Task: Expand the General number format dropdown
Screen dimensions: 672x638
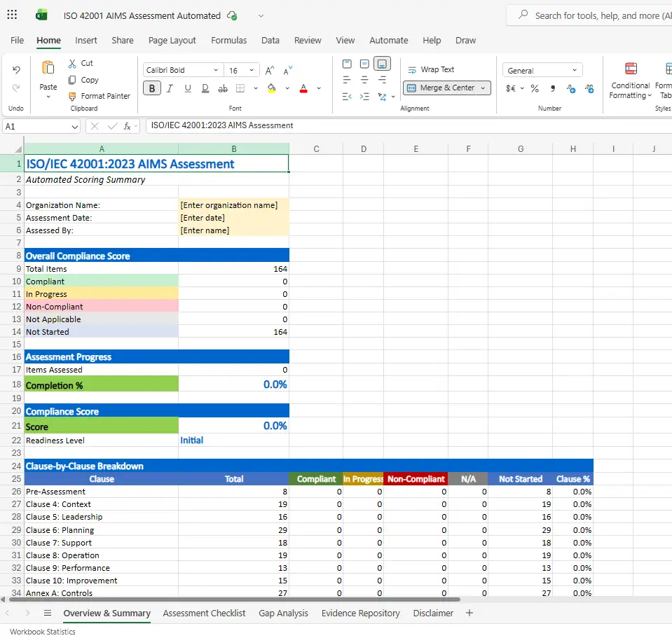Action: (575, 70)
